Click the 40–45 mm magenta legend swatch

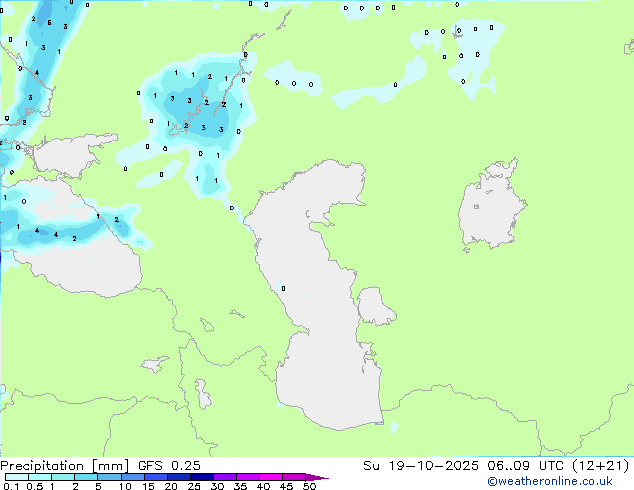point(271,477)
